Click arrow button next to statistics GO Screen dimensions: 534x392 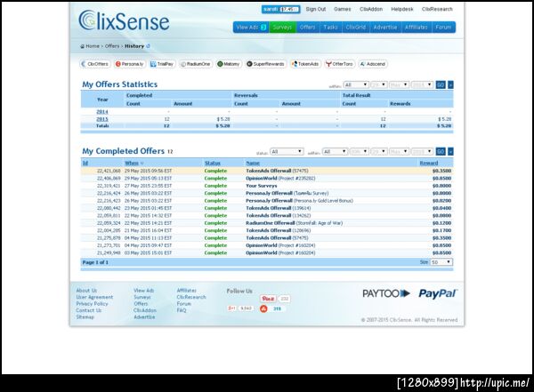point(450,84)
